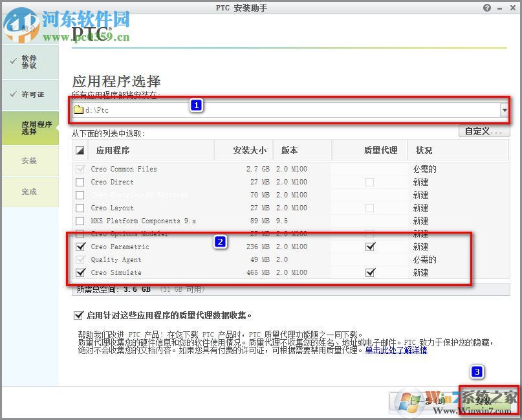Uncheck the Creo Parametric checkbox
The height and width of the screenshot is (420, 522).
pos(80,247)
